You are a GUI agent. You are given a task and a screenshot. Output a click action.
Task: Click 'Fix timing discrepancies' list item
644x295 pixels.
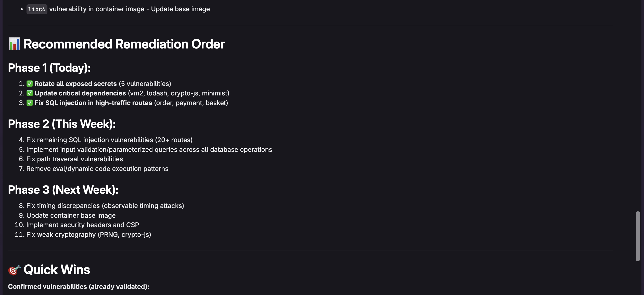tap(105, 206)
